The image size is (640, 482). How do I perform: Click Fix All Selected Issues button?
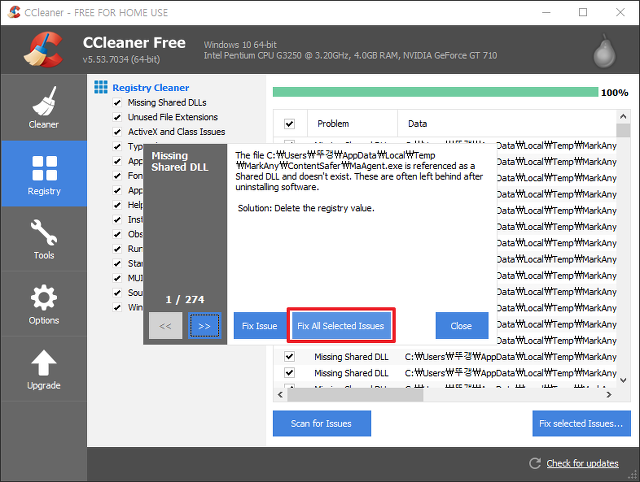pos(341,326)
